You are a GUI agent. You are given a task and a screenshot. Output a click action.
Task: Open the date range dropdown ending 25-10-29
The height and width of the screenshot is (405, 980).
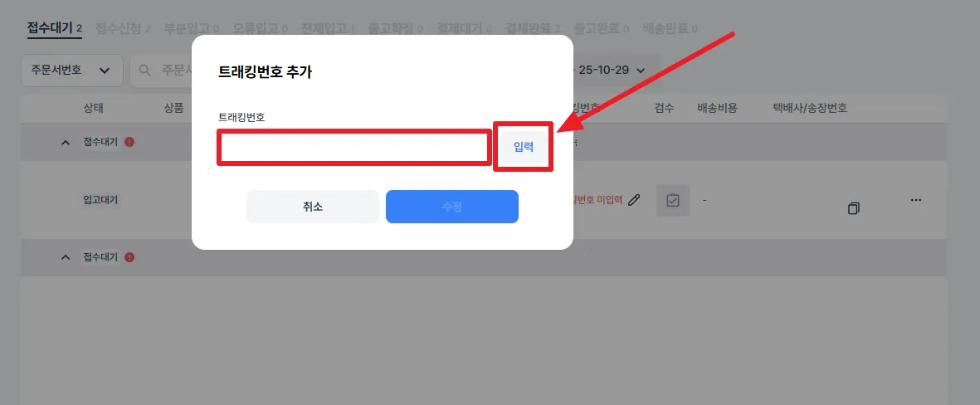tap(612, 70)
